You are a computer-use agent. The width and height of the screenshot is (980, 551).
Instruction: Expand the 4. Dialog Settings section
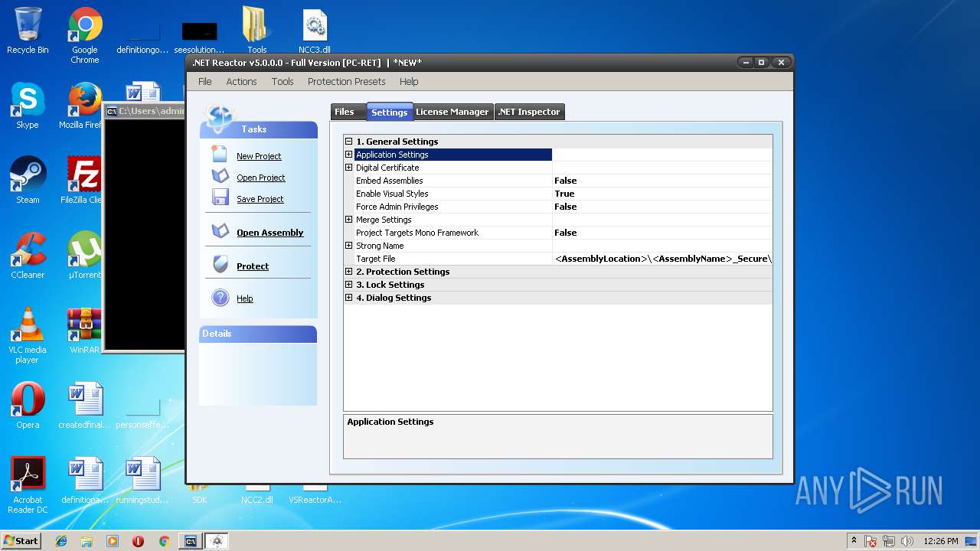click(349, 297)
